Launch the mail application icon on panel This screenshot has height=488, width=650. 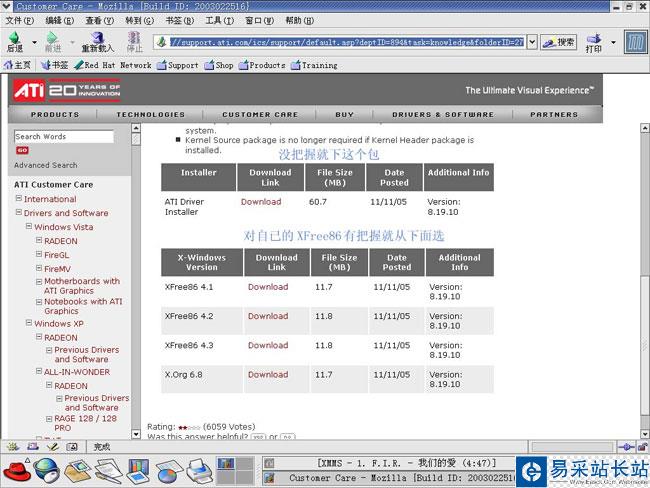click(x=78, y=471)
